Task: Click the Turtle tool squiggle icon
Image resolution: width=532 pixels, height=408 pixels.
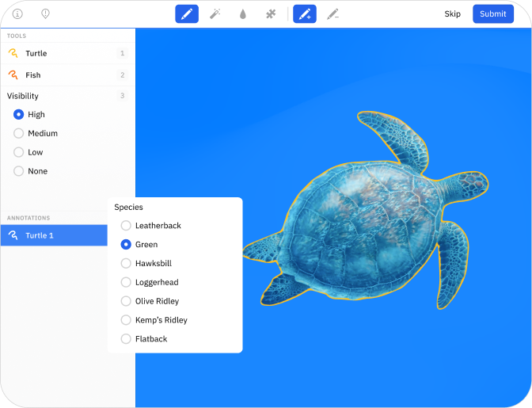Action: [x=13, y=53]
